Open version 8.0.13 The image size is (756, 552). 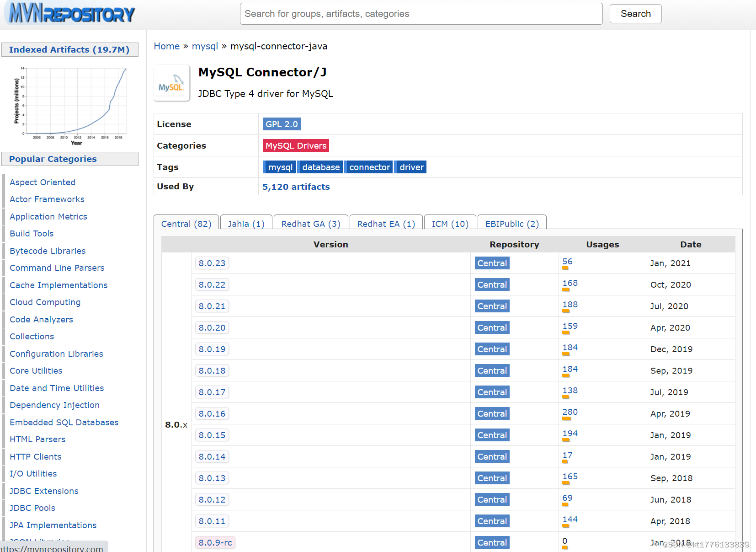coord(212,478)
